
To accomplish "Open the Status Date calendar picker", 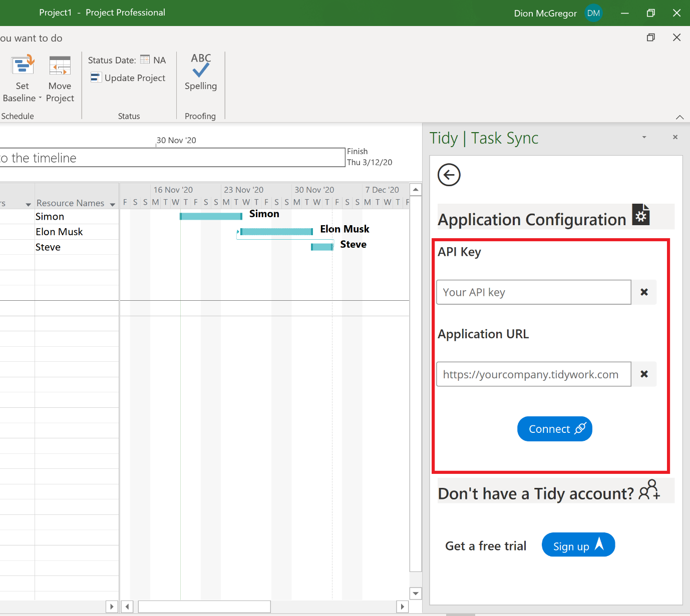I will click(145, 60).
